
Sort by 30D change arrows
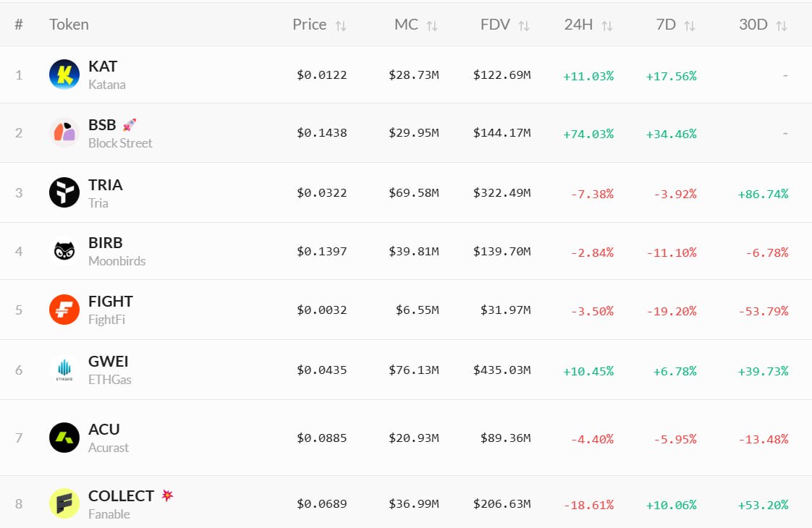782,25
